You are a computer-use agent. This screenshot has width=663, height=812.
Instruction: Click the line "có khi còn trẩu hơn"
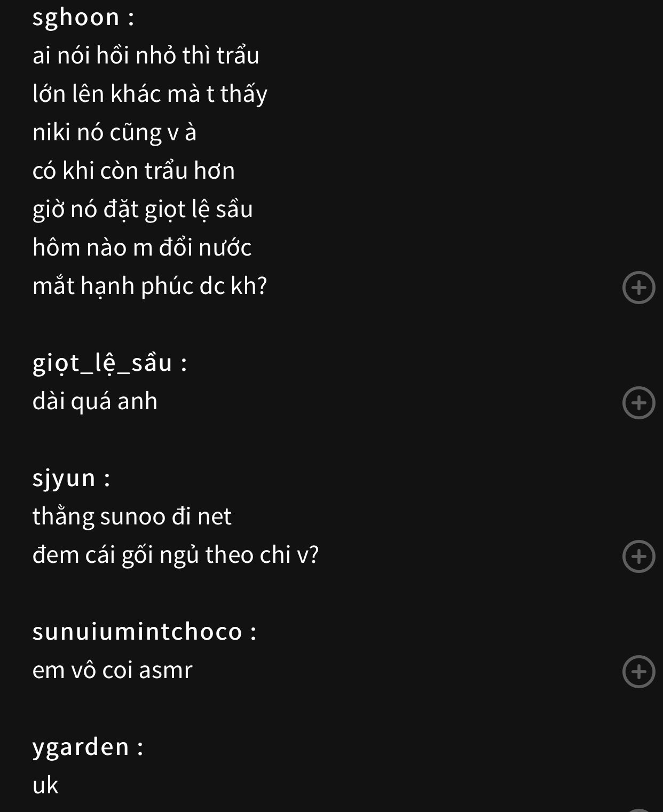(x=133, y=171)
